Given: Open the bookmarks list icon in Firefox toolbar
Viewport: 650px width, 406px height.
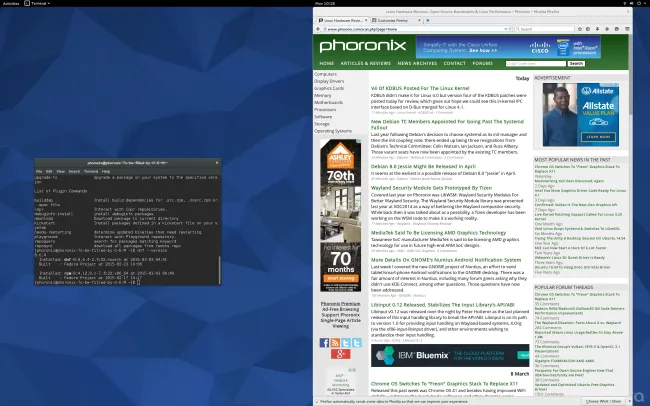Looking at the screenshot, I should click(588, 29).
